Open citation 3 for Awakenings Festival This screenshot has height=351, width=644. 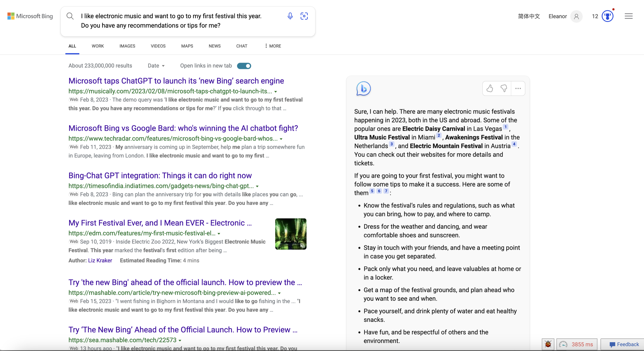[392, 144]
